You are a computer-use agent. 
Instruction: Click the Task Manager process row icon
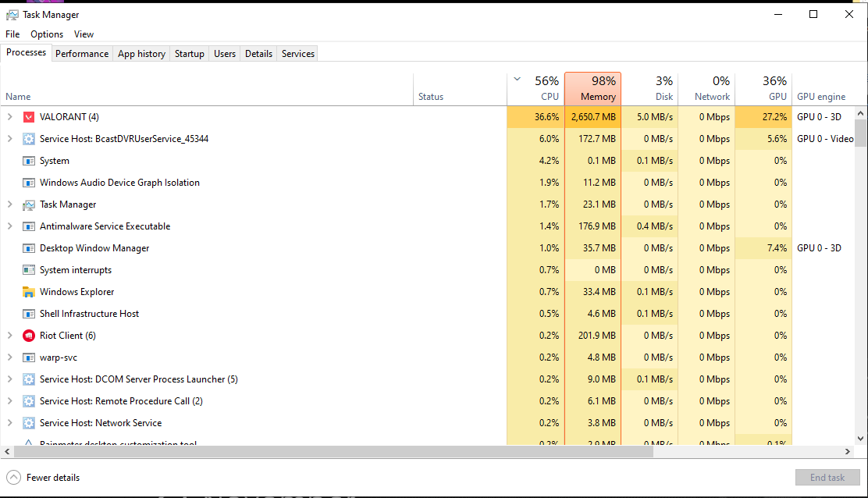pyautogui.click(x=29, y=205)
